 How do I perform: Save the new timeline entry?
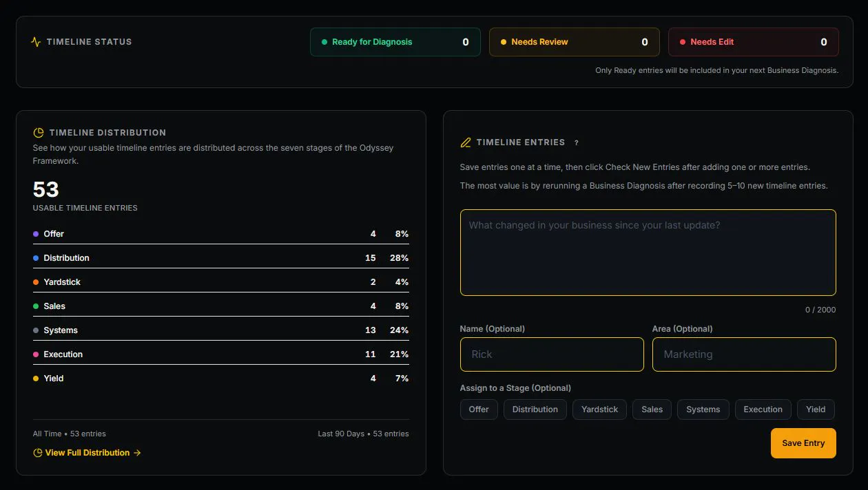(x=803, y=443)
